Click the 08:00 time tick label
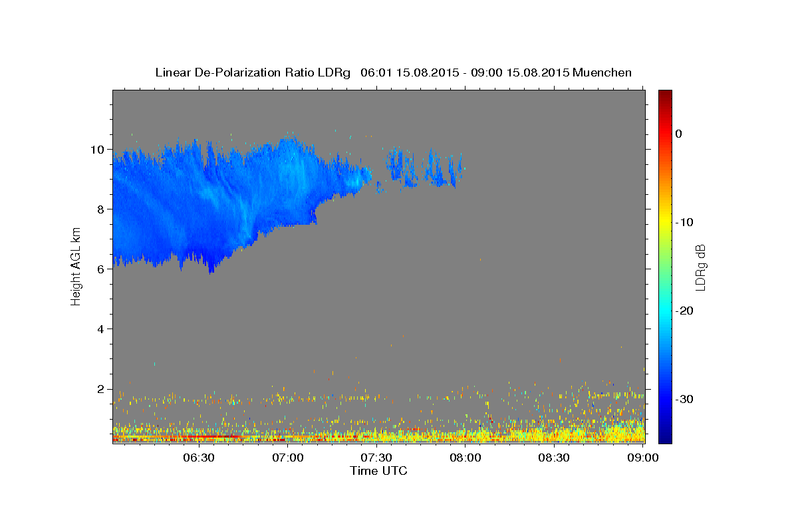This screenshot has width=798, height=532. pyautogui.click(x=465, y=458)
